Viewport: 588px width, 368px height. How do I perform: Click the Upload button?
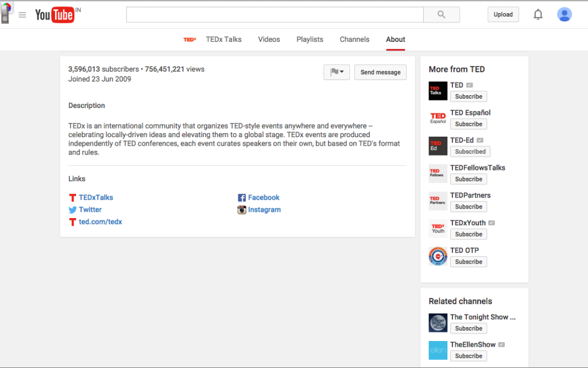(503, 14)
